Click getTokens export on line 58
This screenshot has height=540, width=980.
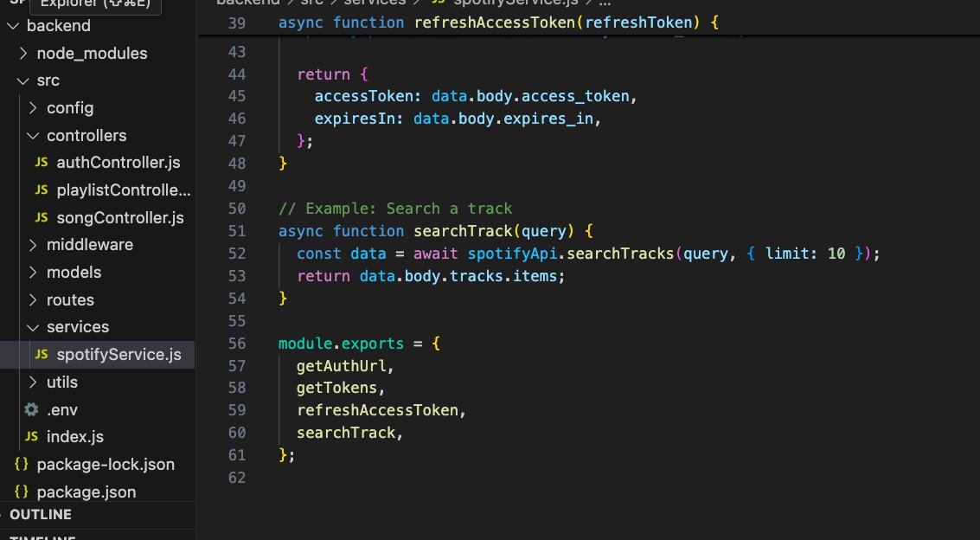[x=336, y=388]
